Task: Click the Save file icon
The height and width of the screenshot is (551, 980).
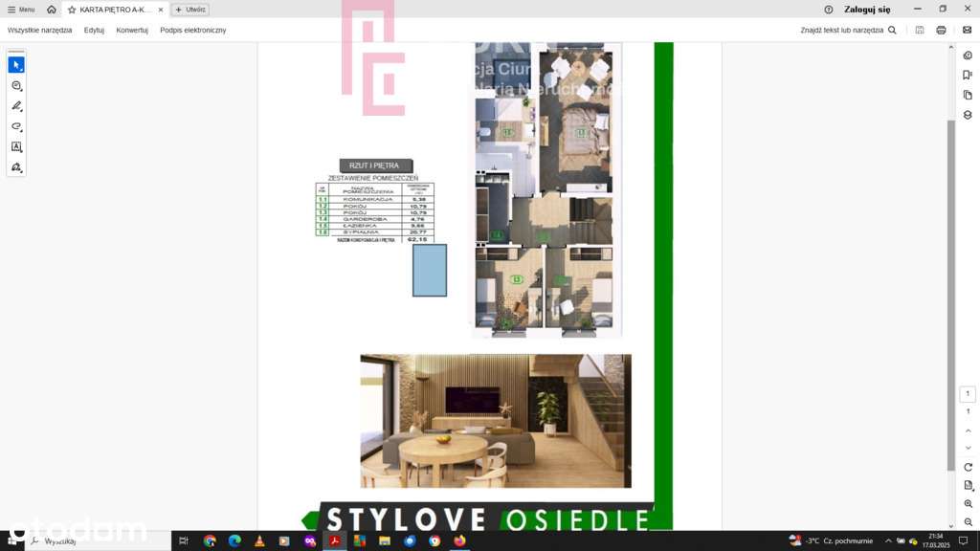Action: [x=920, y=30]
